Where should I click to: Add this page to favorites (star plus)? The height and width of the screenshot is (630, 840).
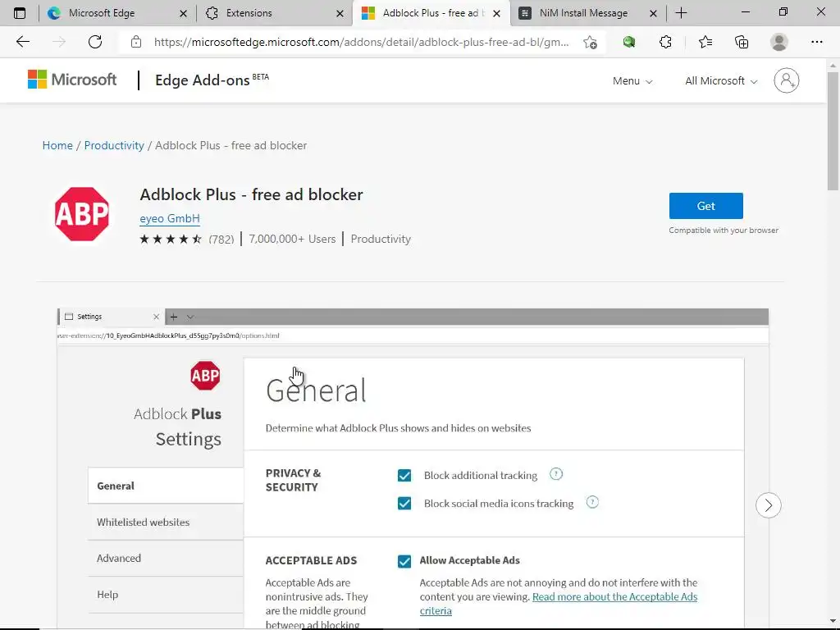tap(590, 42)
